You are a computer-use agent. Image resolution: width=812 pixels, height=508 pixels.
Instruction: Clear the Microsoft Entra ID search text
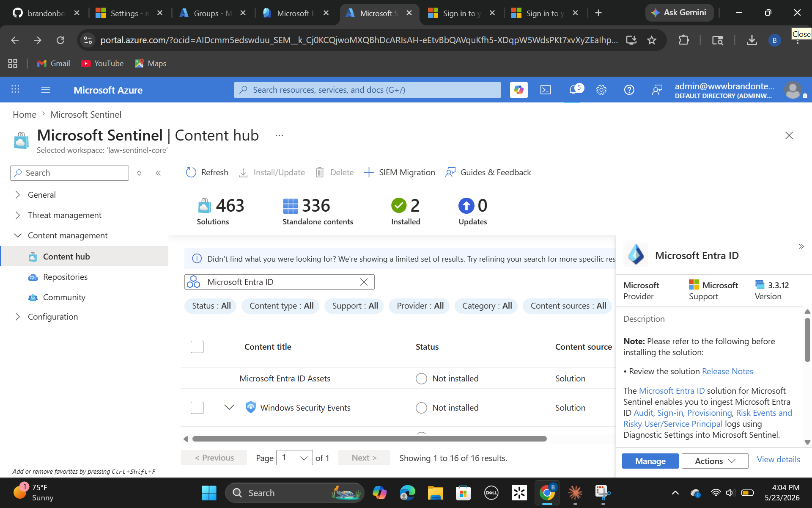click(x=364, y=282)
